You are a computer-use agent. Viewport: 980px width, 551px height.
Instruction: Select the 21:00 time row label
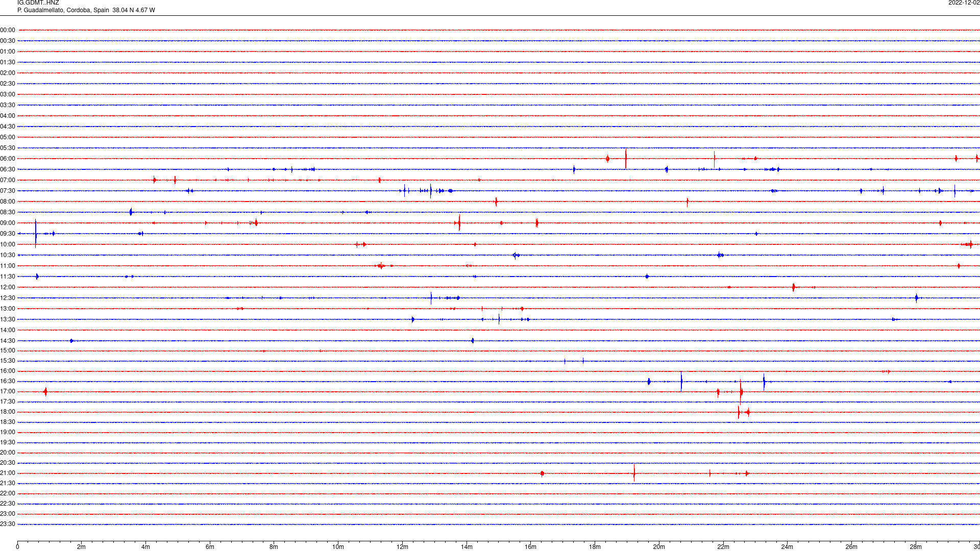click(8, 473)
